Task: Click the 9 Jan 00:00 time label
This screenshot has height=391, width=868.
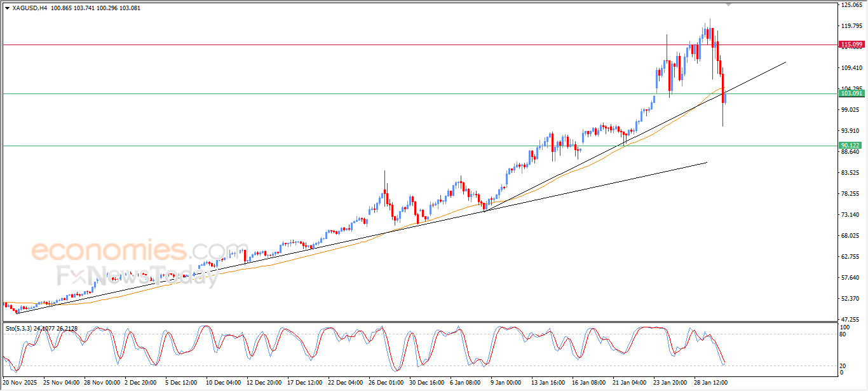Action: click(505, 383)
